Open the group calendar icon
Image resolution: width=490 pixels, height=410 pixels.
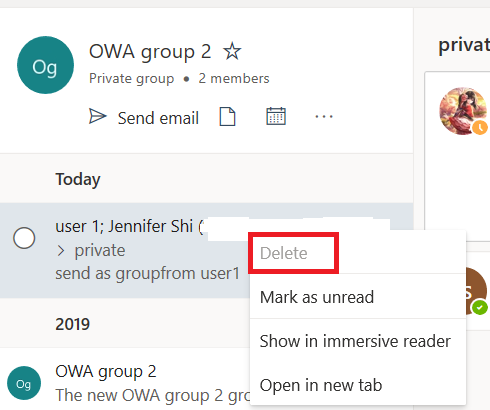click(x=276, y=116)
